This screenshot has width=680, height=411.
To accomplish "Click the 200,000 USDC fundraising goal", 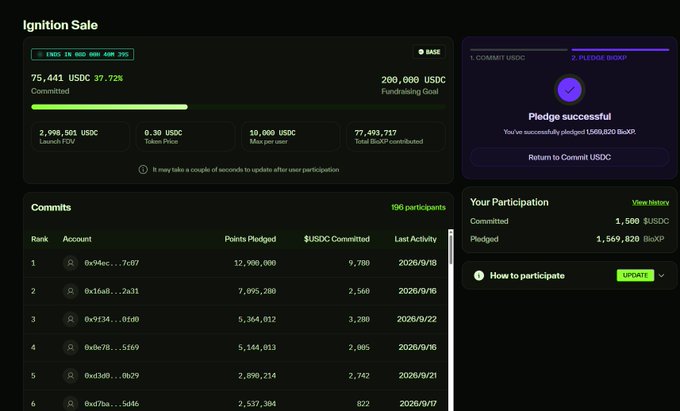I will pos(413,80).
